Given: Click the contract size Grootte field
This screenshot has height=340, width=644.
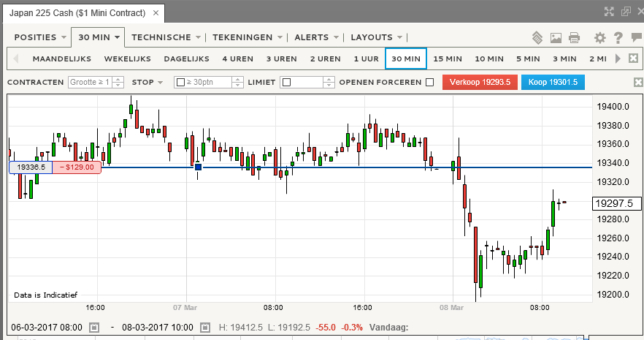Looking at the screenshot, I should [91, 82].
